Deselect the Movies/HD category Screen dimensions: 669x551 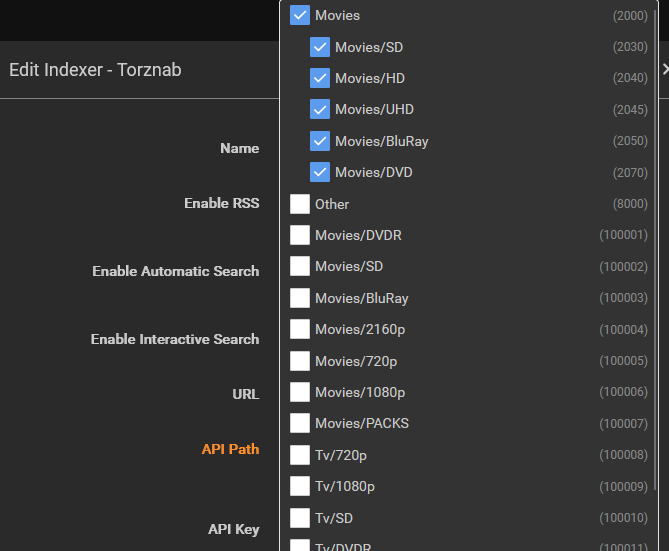click(x=320, y=78)
